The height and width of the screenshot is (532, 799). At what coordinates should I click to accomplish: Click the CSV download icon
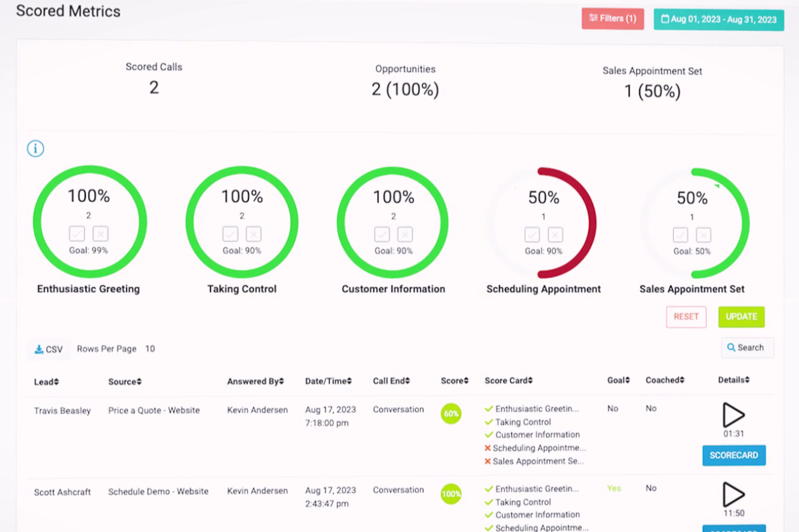[39, 350]
